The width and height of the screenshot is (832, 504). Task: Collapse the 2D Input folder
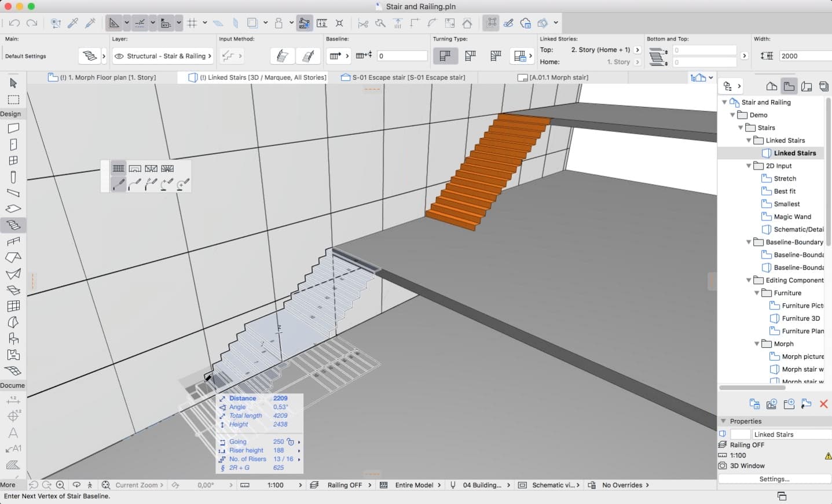tap(749, 166)
